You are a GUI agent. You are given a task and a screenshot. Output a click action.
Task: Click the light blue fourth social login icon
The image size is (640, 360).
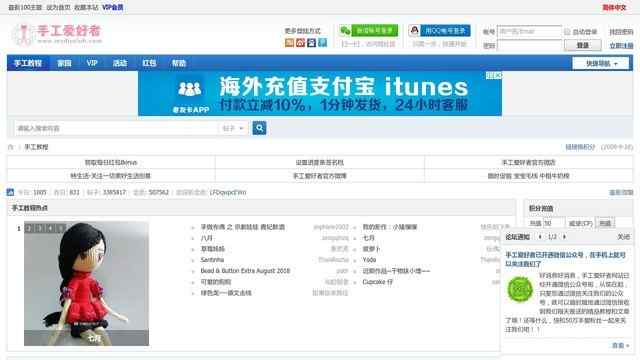322,42
